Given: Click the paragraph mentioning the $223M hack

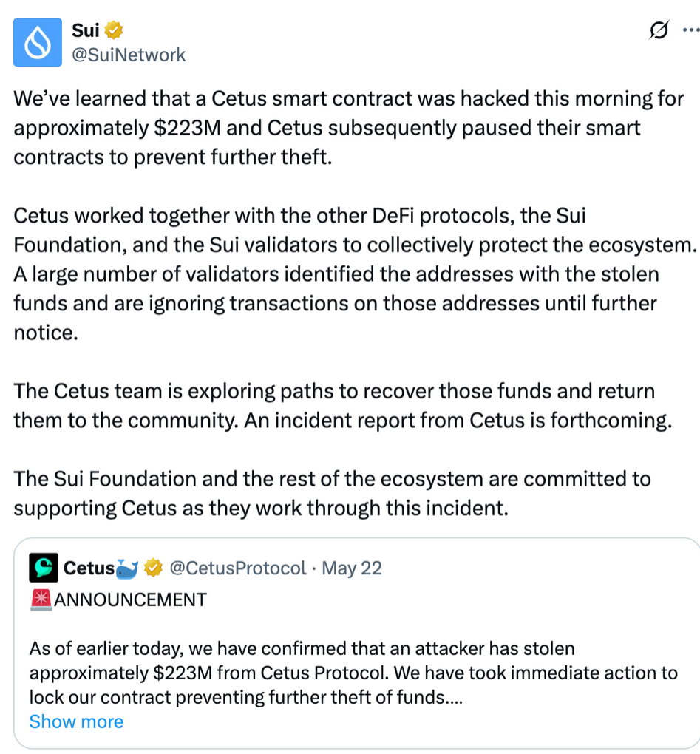Looking at the screenshot, I should (x=347, y=127).
